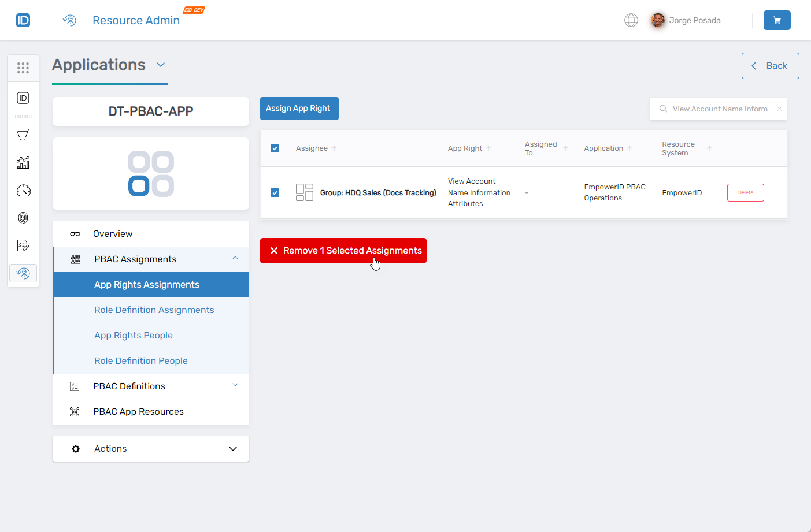This screenshot has width=811, height=532.
Task: Expand the Applications title dropdown
Action: pyautogui.click(x=161, y=65)
